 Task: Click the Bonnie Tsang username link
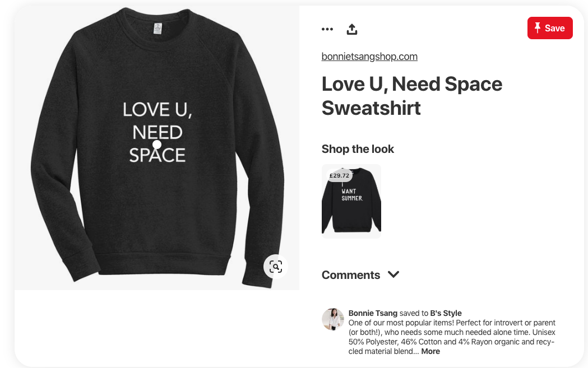[x=373, y=313]
